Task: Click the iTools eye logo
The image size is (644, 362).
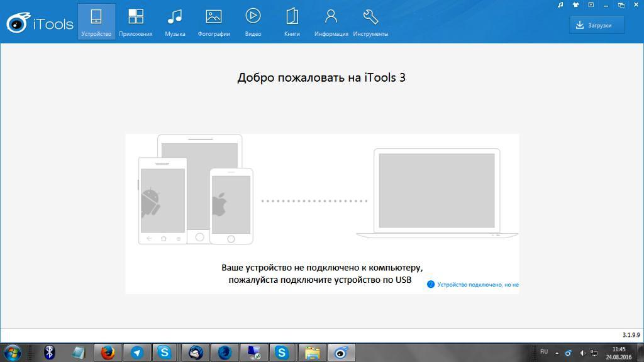Action: pyautogui.click(x=18, y=23)
